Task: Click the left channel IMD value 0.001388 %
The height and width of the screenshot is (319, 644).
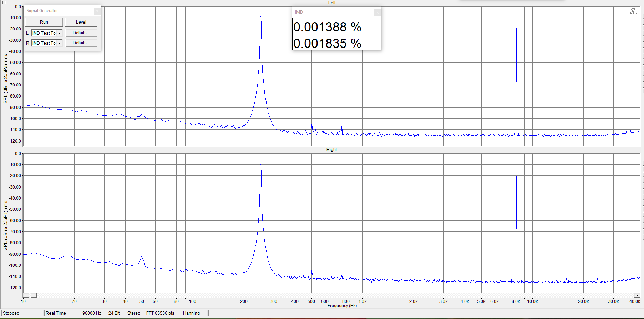Action: pyautogui.click(x=327, y=27)
